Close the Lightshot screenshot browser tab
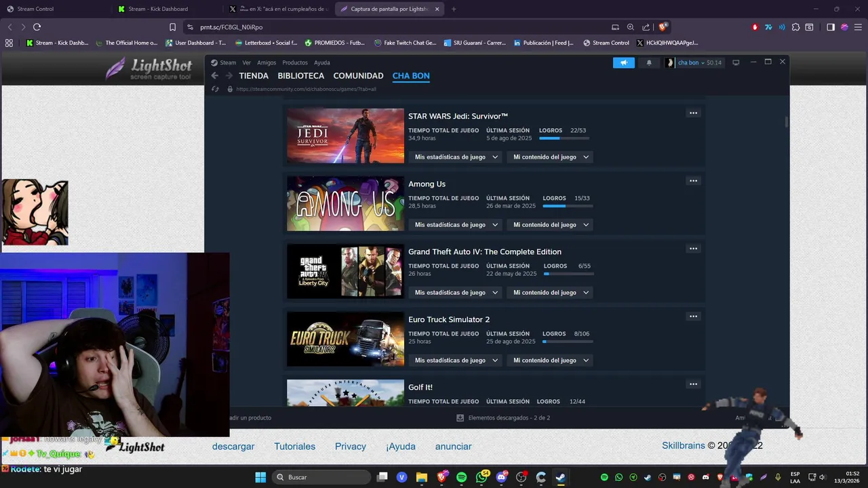Screen dimensions: 868x488 pyautogui.click(x=437, y=9)
